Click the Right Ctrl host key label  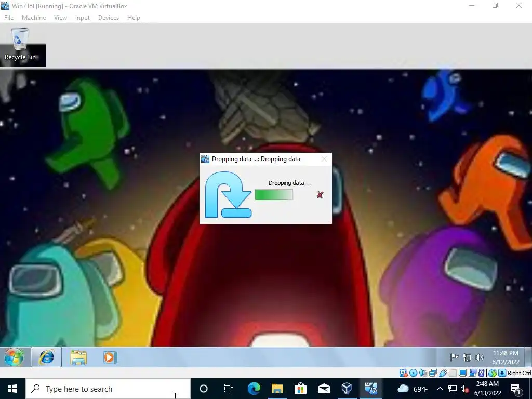(x=519, y=373)
